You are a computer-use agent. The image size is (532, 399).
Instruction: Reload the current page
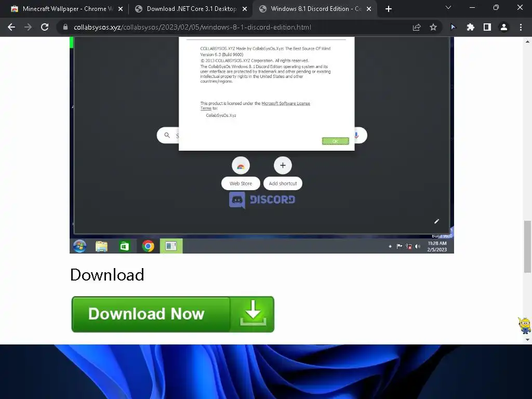tap(45, 27)
